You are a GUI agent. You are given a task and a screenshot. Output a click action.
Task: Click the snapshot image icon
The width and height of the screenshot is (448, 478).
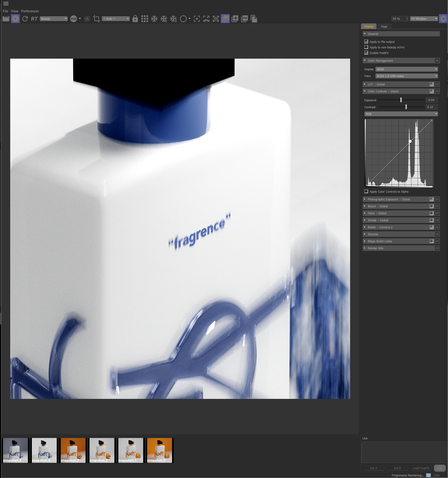(x=225, y=19)
